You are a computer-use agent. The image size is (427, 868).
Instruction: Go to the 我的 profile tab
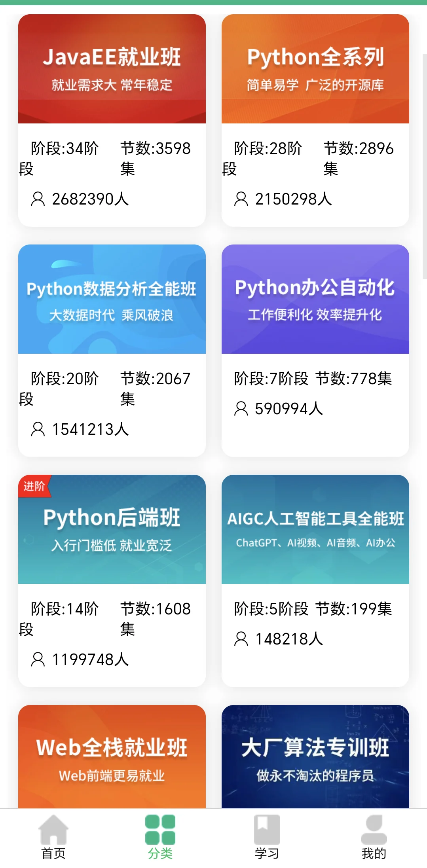374,837
